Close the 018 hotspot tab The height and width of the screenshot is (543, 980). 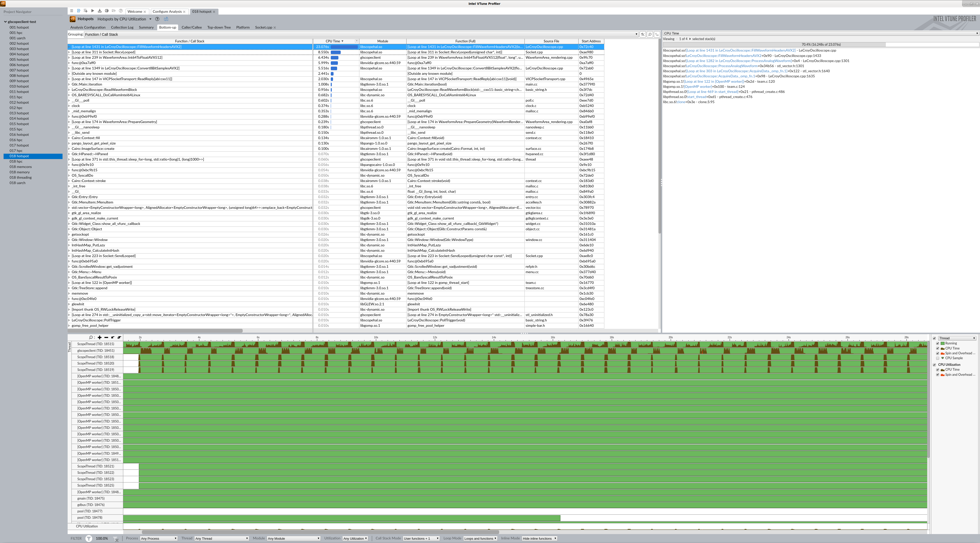pos(214,12)
